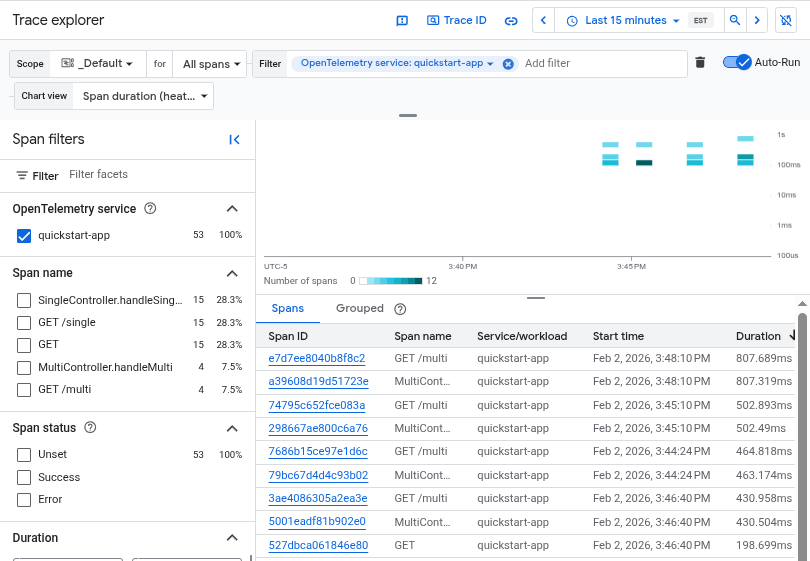Open the Last 15 minutes time dropdown

622,20
